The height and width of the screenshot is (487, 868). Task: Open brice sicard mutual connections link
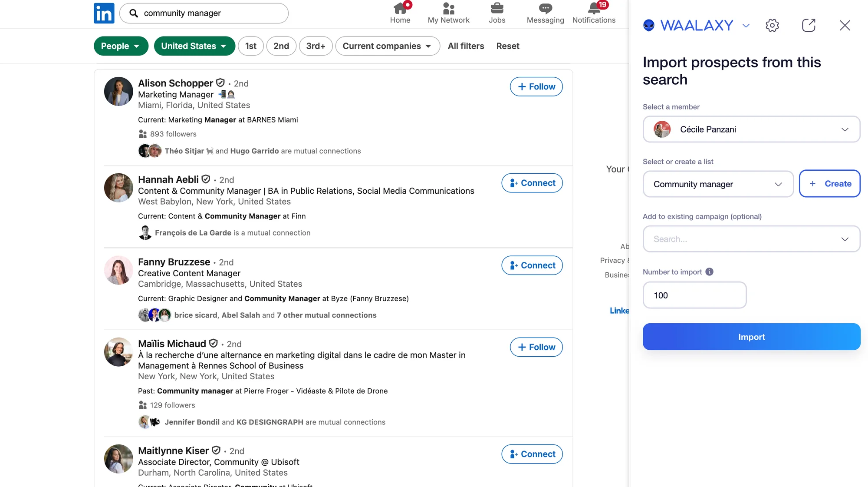[x=275, y=315]
